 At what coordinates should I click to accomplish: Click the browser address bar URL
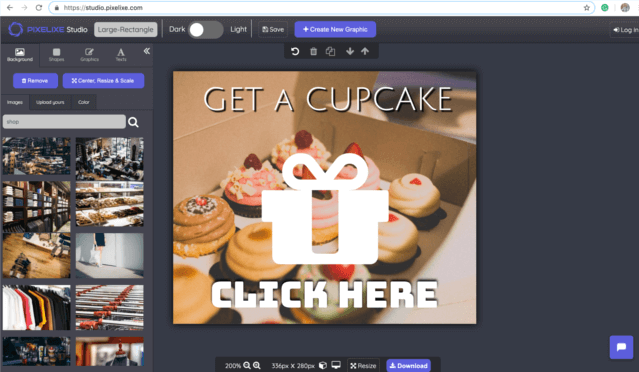pos(103,7)
